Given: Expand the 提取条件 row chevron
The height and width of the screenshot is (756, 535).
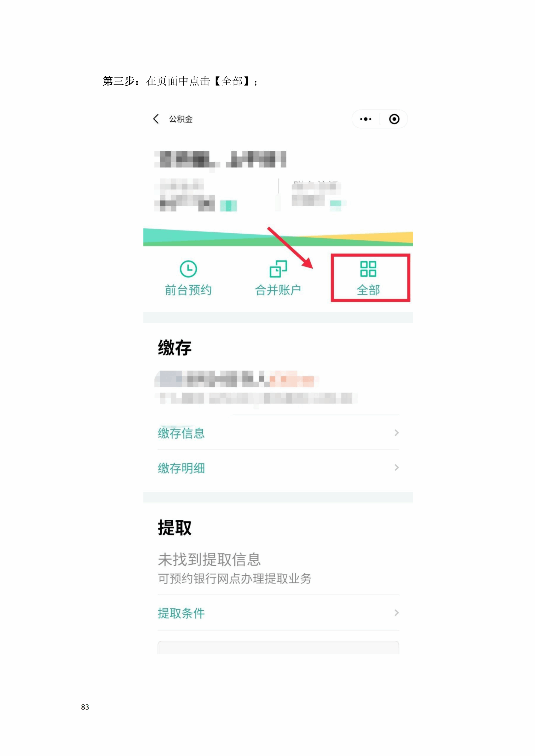Looking at the screenshot, I should [x=397, y=613].
